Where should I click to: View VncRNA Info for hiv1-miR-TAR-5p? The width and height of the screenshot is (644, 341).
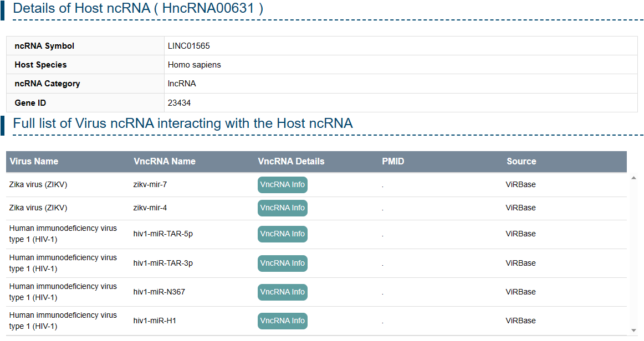pyautogui.click(x=282, y=234)
